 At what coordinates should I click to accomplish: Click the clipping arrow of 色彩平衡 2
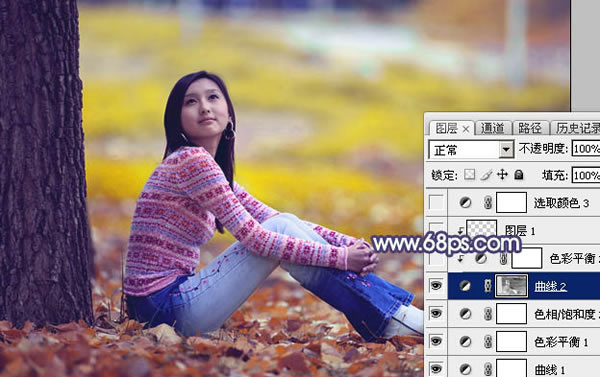460,259
